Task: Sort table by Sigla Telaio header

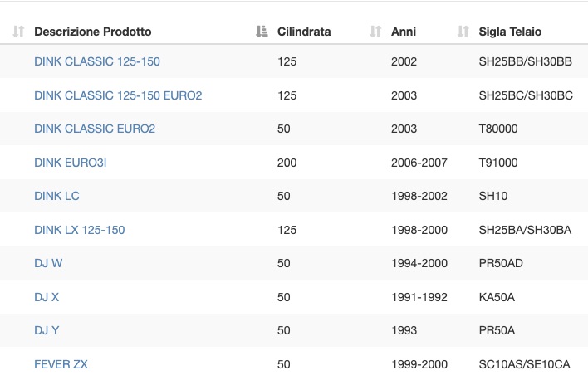Action: point(510,32)
